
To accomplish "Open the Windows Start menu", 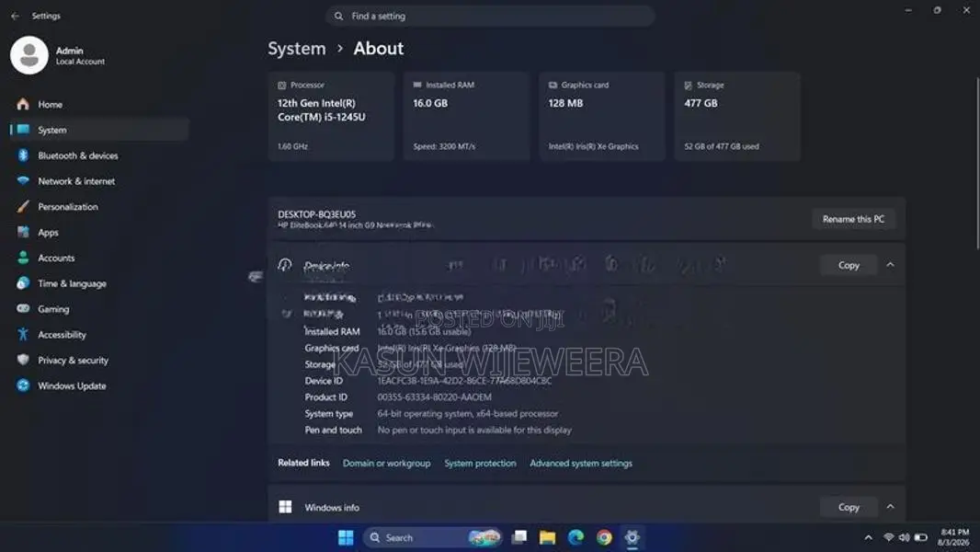I will [346, 537].
